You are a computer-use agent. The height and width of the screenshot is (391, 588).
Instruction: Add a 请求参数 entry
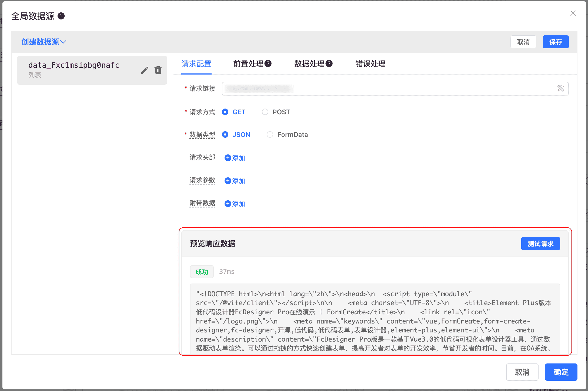[x=235, y=181]
